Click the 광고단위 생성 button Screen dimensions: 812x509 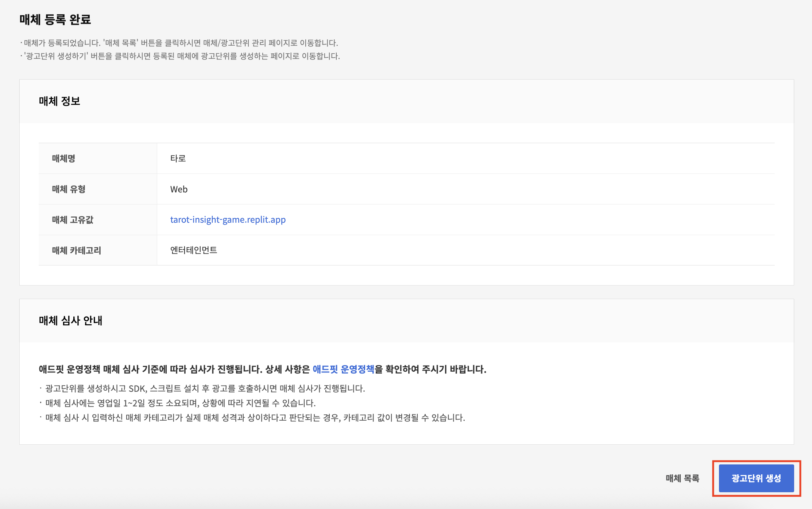coord(756,478)
